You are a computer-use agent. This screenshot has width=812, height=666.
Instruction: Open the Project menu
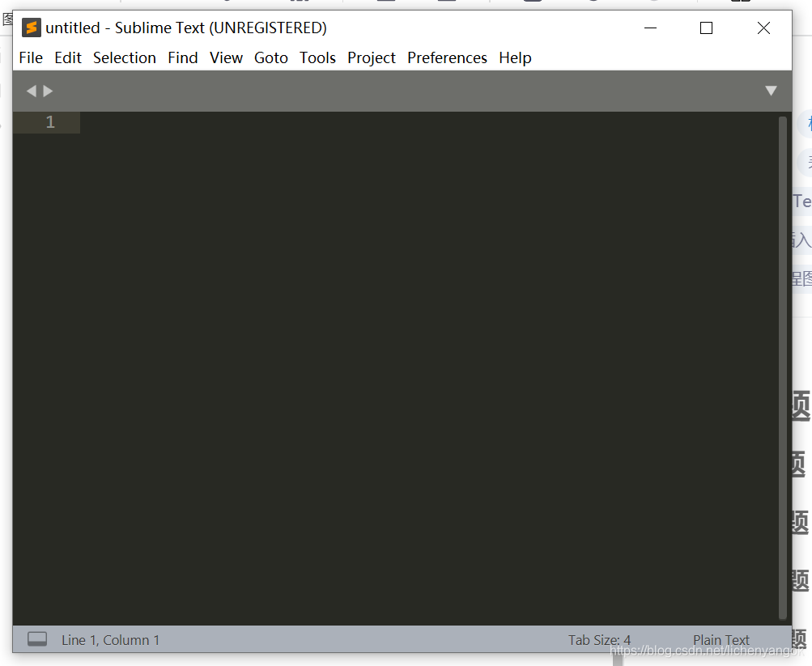pos(372,57)
